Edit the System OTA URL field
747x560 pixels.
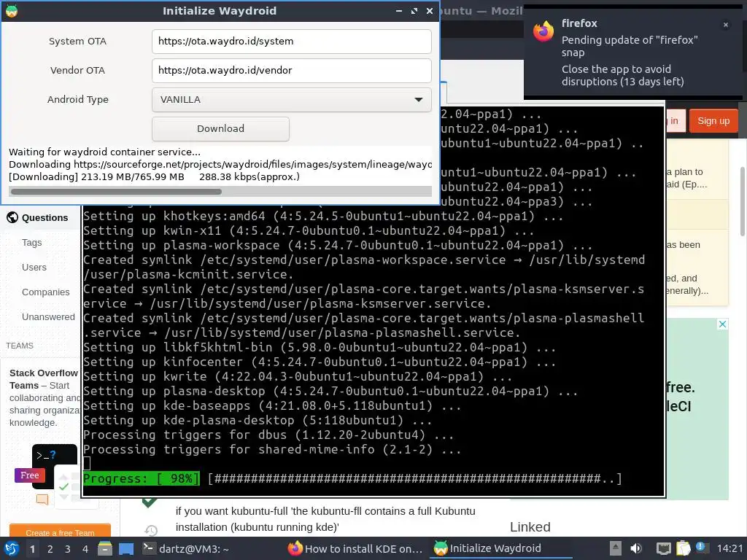(292, 42)
